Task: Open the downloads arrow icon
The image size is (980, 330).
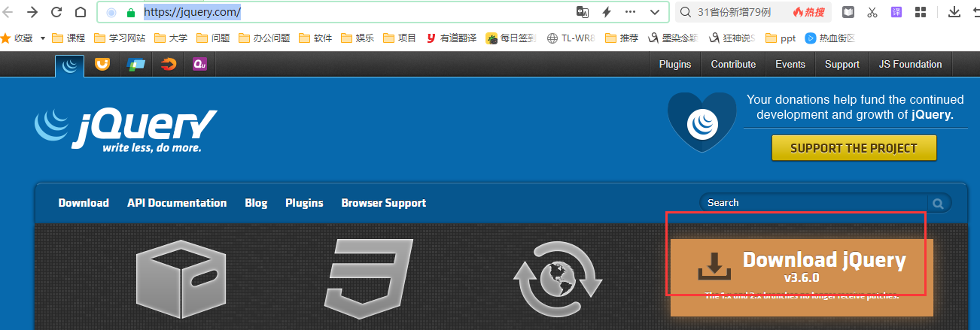Action: [954, 12]
